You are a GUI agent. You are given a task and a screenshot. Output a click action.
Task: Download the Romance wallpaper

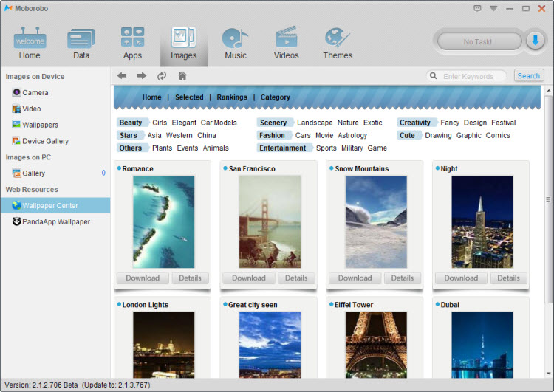coord(143,278)
